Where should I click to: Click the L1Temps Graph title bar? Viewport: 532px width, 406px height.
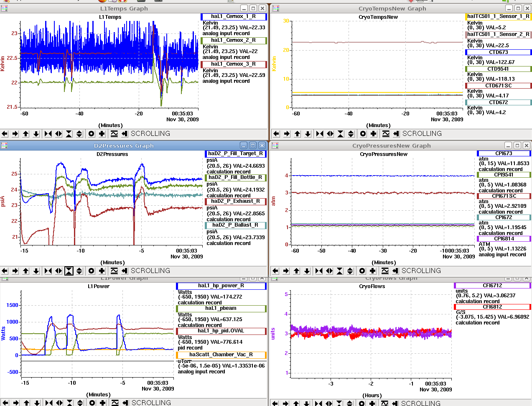[x=124, y=8]
